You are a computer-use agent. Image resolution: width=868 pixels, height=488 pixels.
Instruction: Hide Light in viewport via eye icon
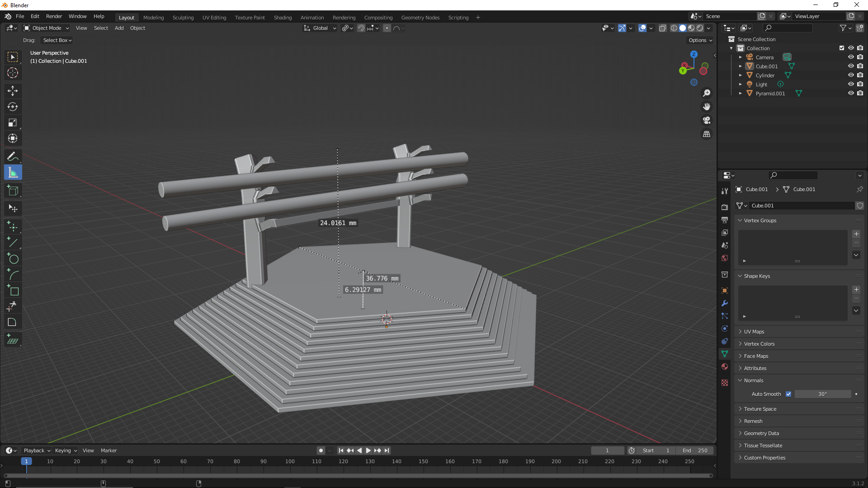851,84
